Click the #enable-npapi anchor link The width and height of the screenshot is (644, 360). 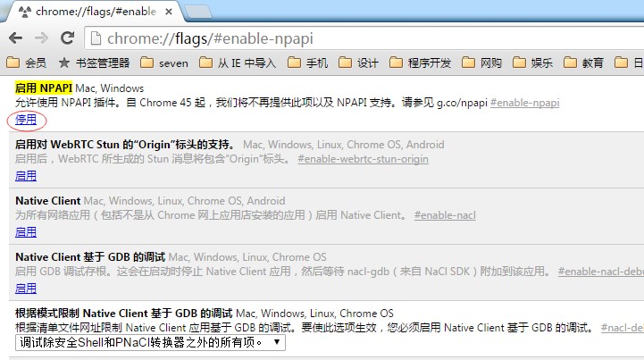click(x=524, y=103)
